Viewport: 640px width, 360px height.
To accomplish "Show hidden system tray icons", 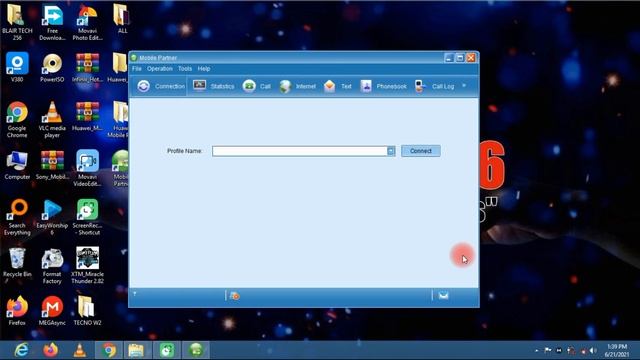I will [536, 350].
